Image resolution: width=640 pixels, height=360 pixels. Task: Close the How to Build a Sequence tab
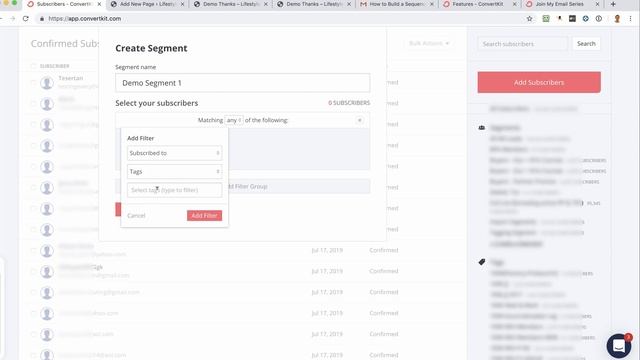432,4
